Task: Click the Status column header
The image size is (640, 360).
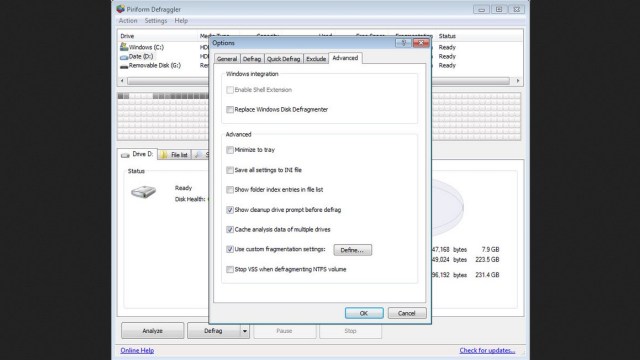Action: click(447, 36)
